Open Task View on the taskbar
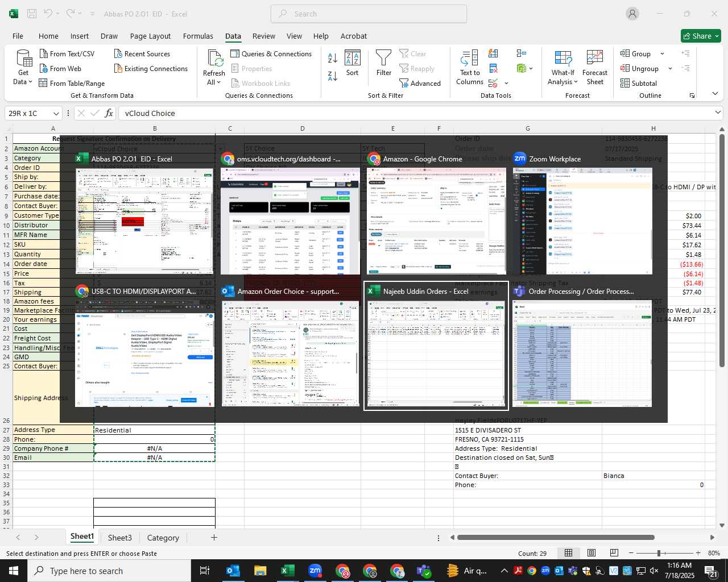The height and width of the screenshot is (582, 728). pyautogui.click(x=205, y=571)
